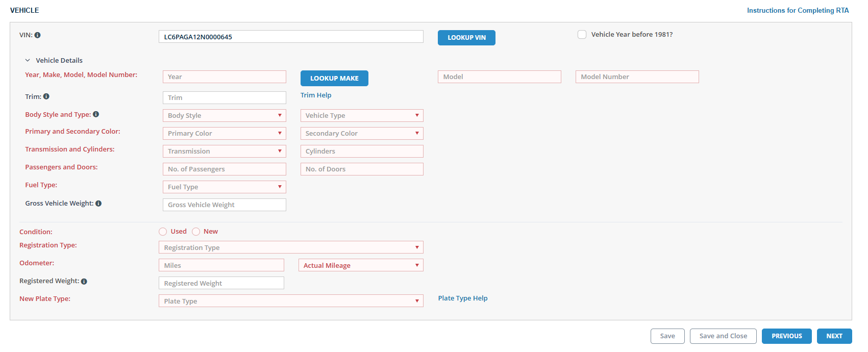Open the Plate Type dropdown

point(291,301)
